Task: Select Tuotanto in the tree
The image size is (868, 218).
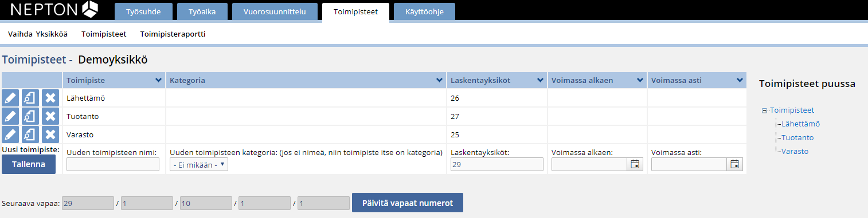Action: (797, 137)
